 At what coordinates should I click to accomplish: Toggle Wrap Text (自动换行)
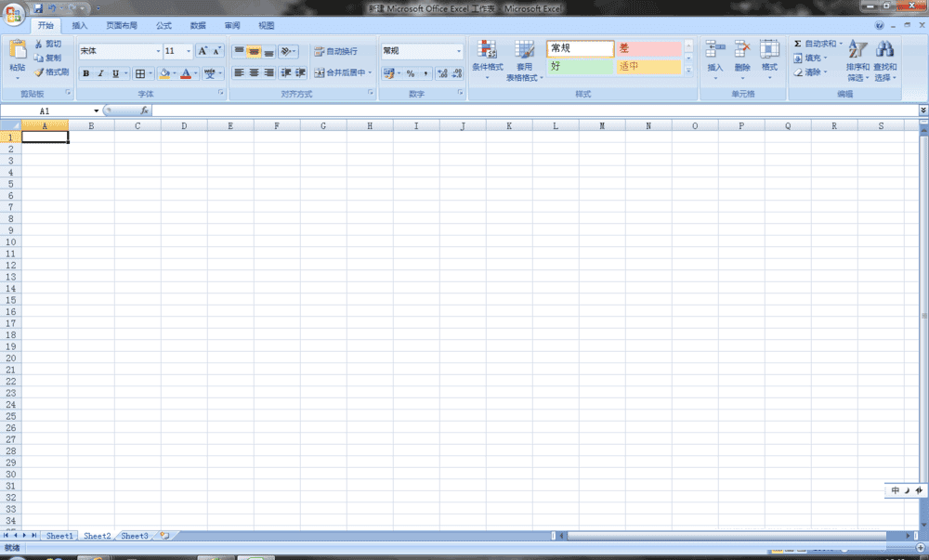[335, 51]
